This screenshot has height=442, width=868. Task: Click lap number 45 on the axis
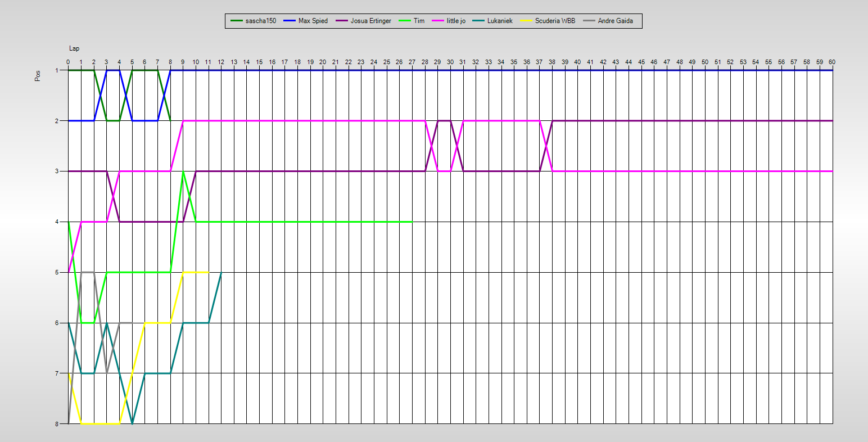pos(641,62)
